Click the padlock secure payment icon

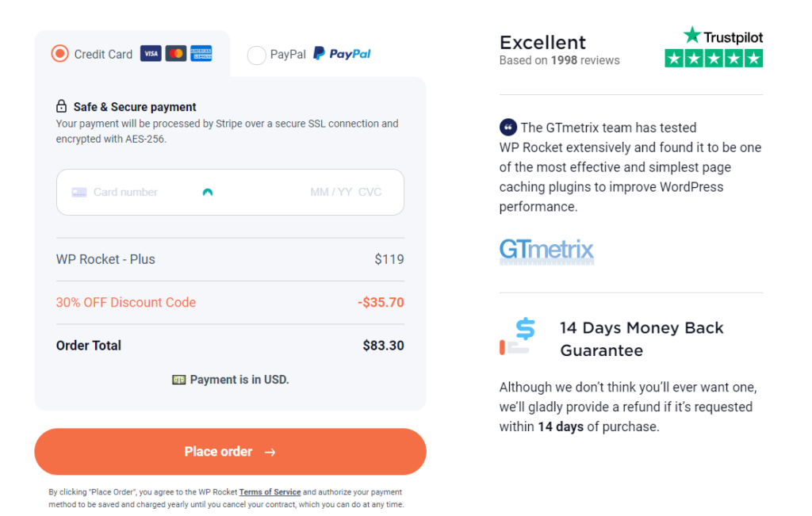pos(62,107)
